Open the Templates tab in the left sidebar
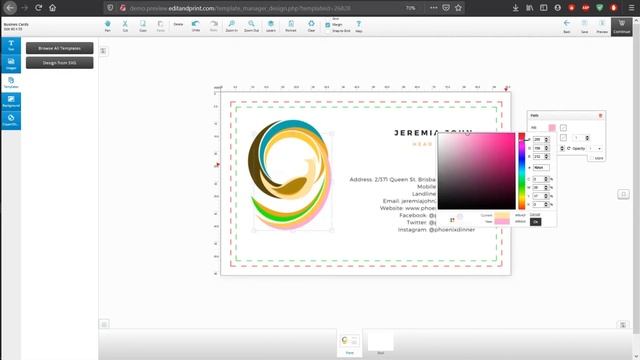Screen dimensions: 640x360 (11, 82)
